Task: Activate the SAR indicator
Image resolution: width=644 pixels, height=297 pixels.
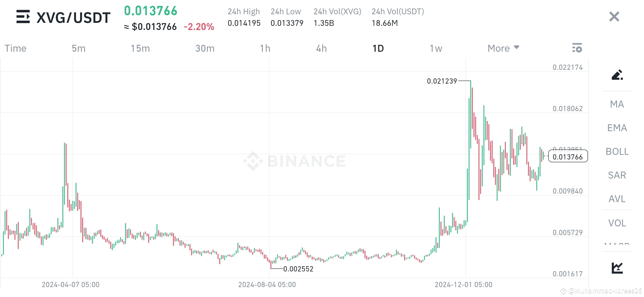Action: [616, 175]
